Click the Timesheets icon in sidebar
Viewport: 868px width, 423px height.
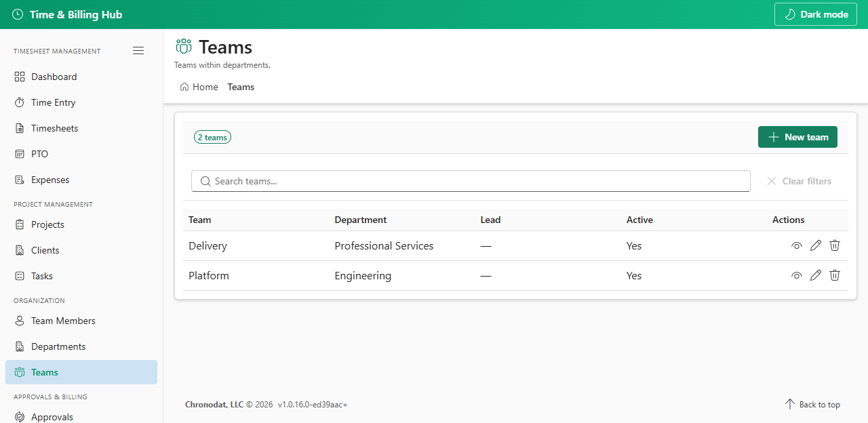tap(19, 128)
